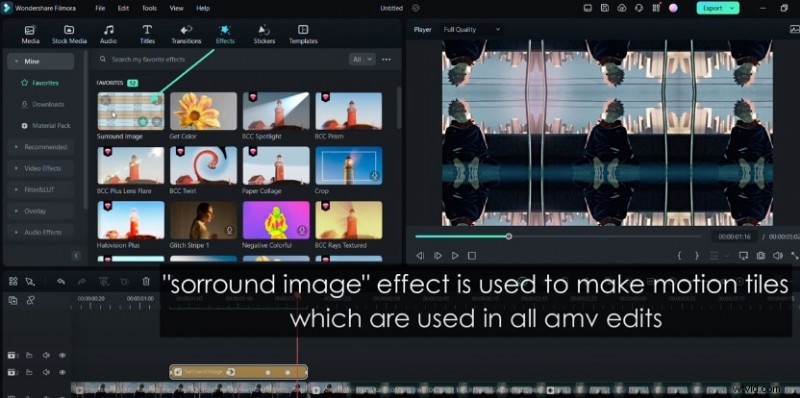The image size is (800, 398).
Task: Open the user account avatar
Action: point(673,8)
